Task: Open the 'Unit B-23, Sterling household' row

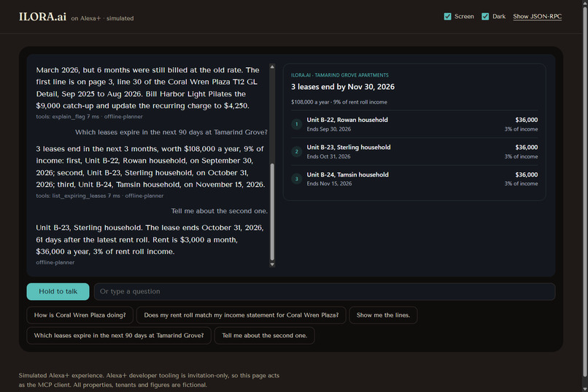Action: pos(414,152)
